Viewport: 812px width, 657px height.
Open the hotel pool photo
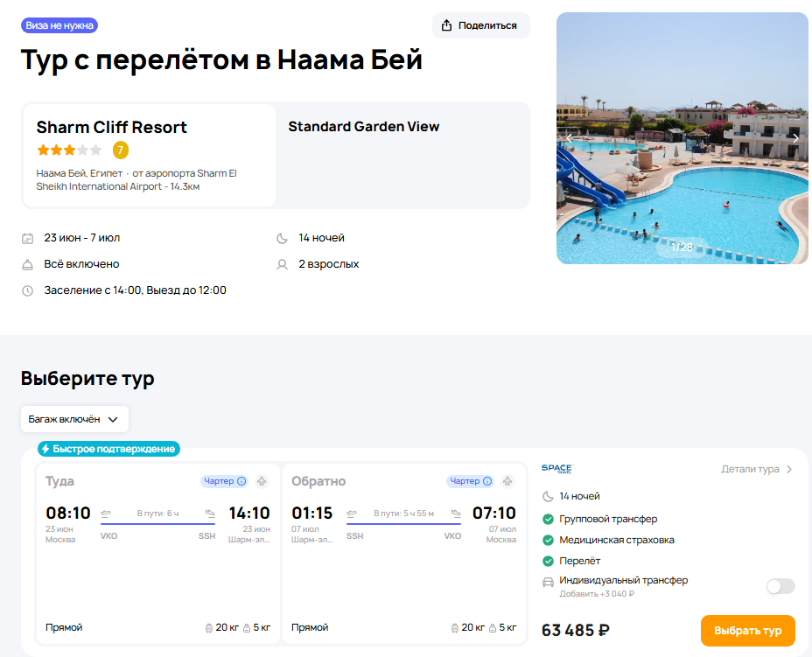pyautogui.click(x=682, y=166)
